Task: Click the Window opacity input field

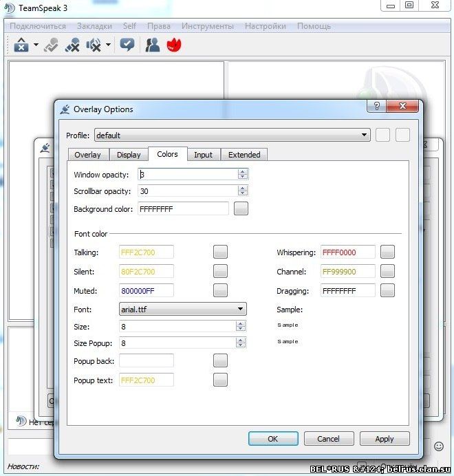Action: coord(188,175)
